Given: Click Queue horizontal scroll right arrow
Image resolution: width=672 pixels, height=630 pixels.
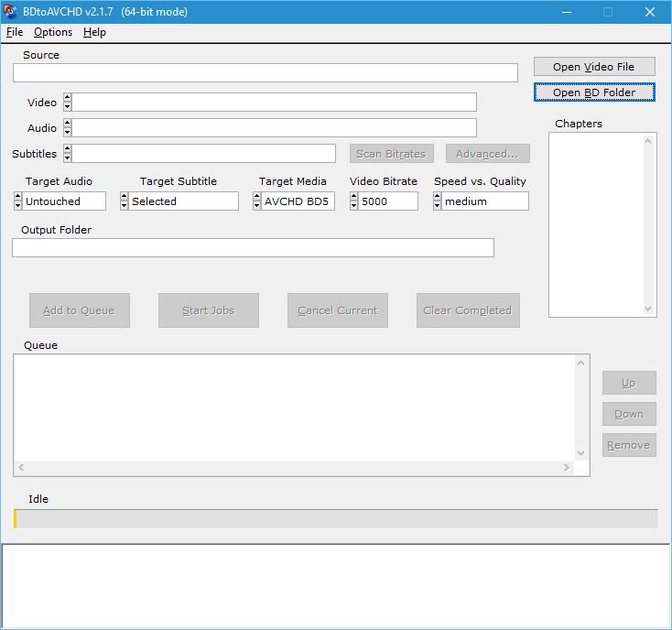Looking at the screenshot, I should (x=567, y=467).
